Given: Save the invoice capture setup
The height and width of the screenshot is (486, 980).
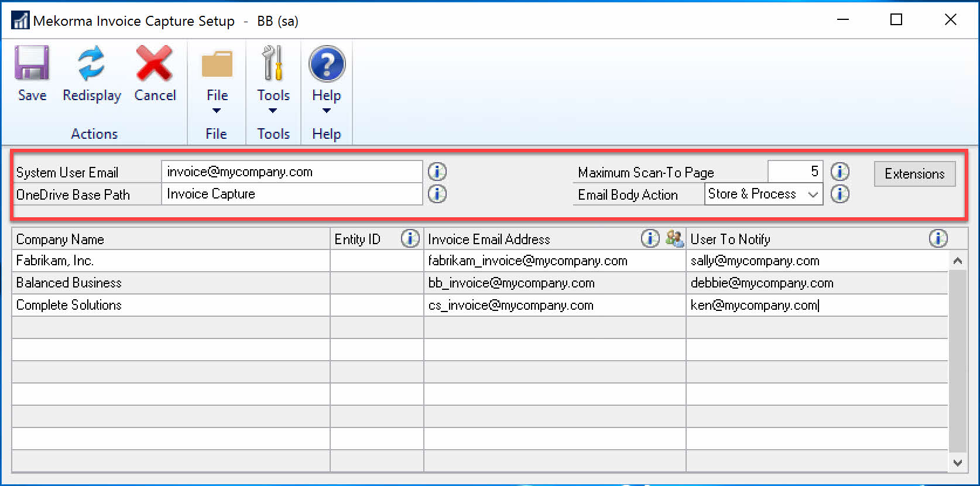Looking at the screenshot, I should (32, 73).
